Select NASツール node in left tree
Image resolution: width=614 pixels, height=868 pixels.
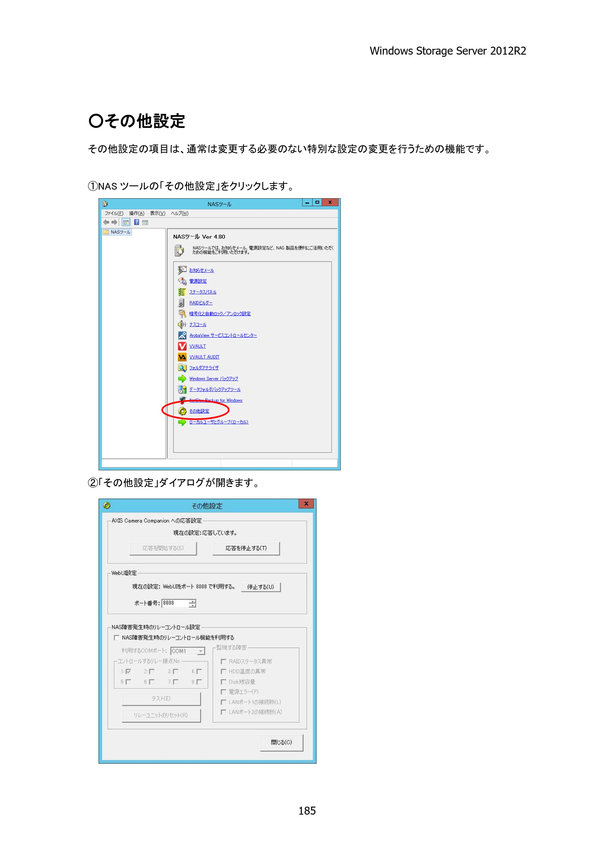[117, 232]
